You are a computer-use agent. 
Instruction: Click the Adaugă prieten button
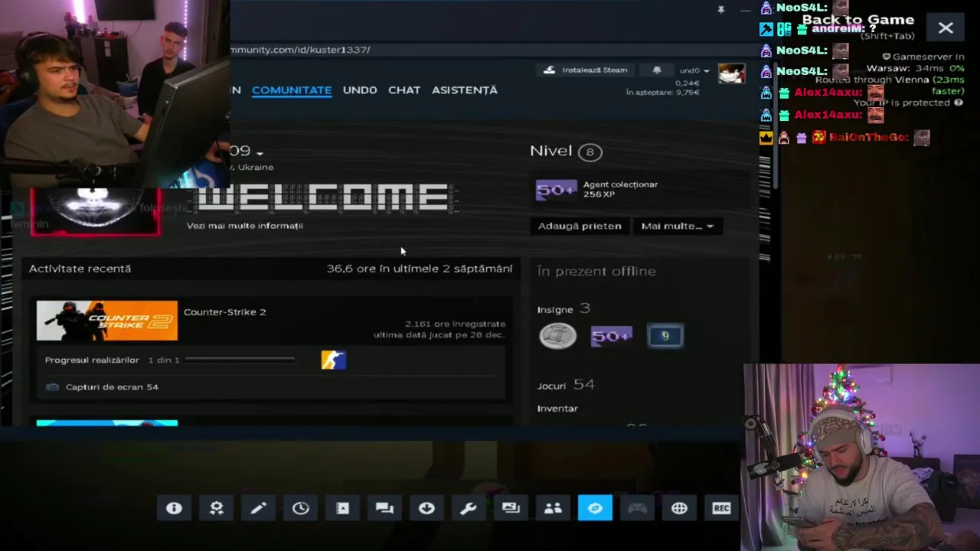[580, 226]
